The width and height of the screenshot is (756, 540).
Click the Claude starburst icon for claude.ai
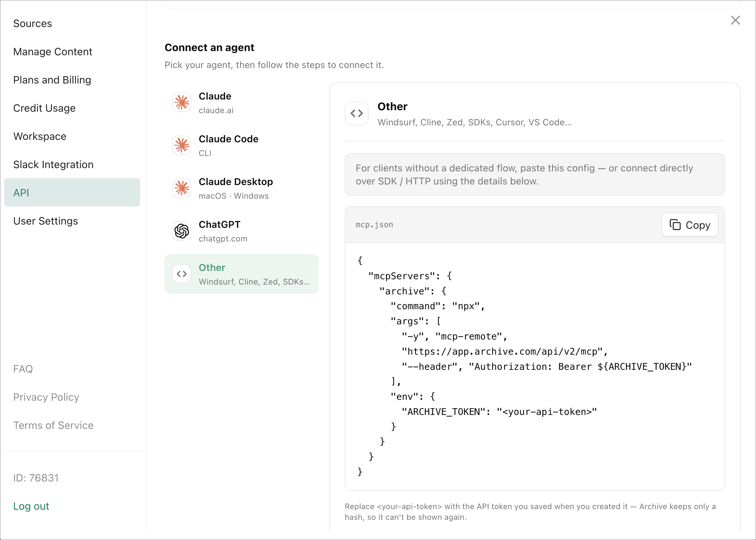pos(182,102)
